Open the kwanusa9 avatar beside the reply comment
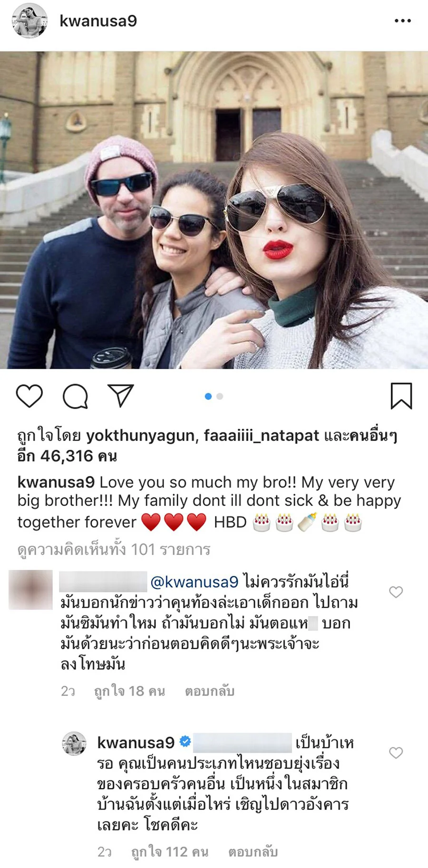 click(x=74, y=743)
